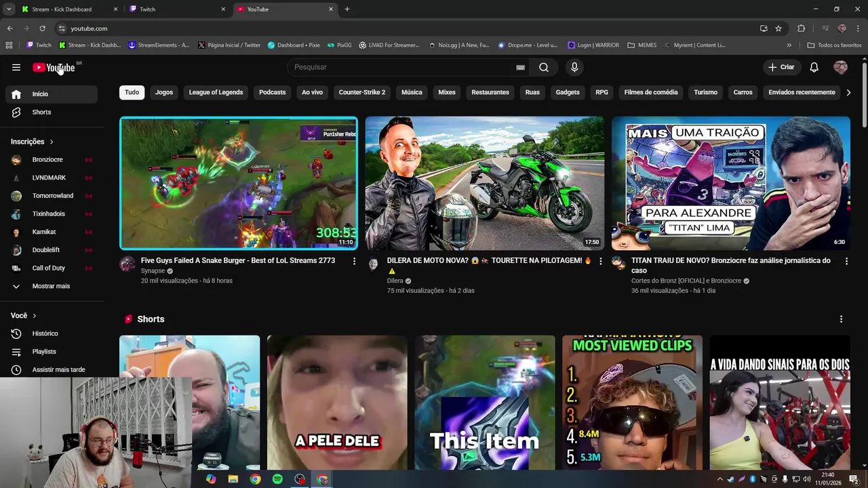This screenshot has height=488, width=868.
Task: Click volume icon in system tray
Action: click(807, 479)
